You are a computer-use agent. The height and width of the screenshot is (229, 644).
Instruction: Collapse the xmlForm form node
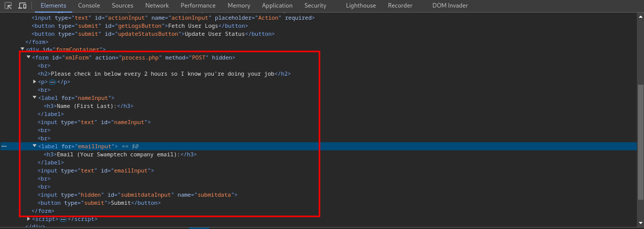point(28,58)
